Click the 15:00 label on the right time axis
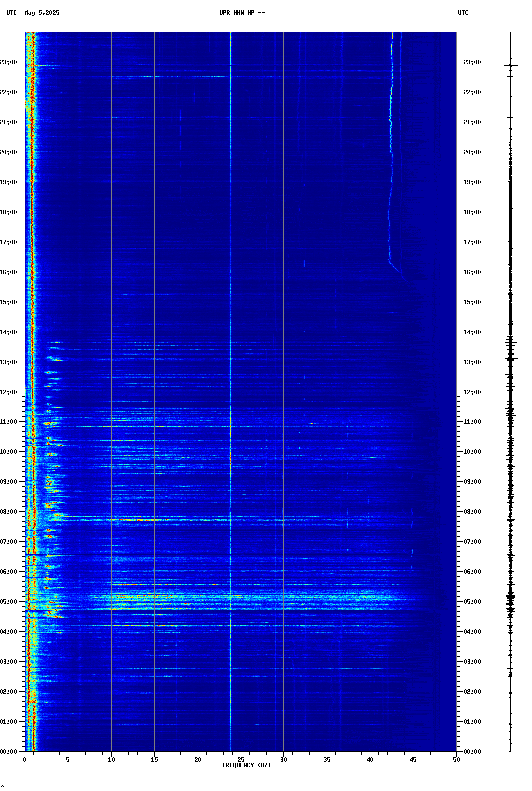Screen dimensions: 532x791 pos(472,302)
